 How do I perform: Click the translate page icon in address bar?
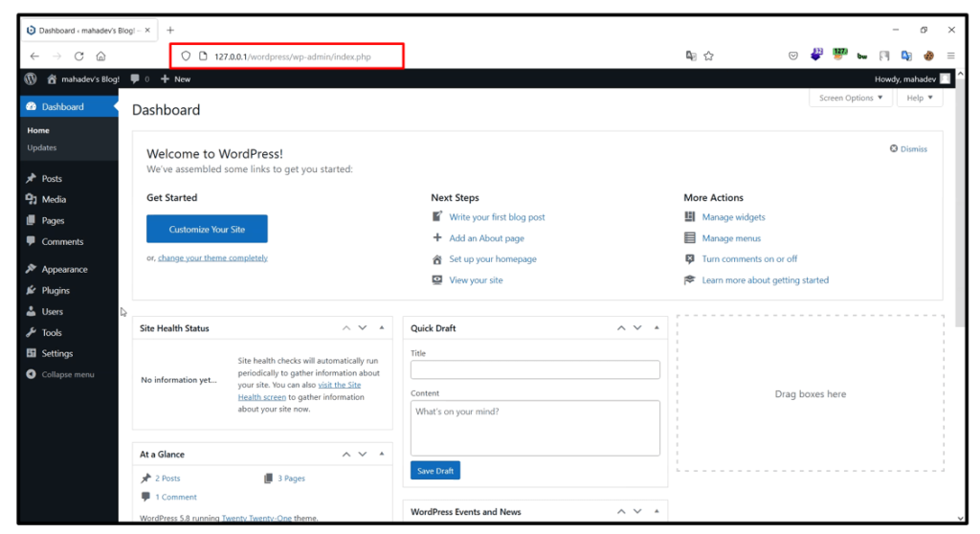tap(691, 56)
